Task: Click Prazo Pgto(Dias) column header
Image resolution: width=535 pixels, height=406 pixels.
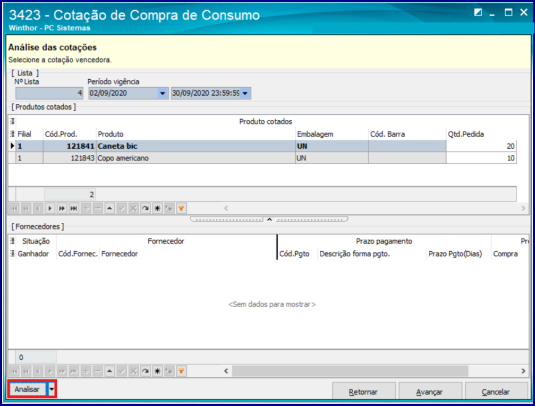Action: pyautogui.click(x=459, y=254)
